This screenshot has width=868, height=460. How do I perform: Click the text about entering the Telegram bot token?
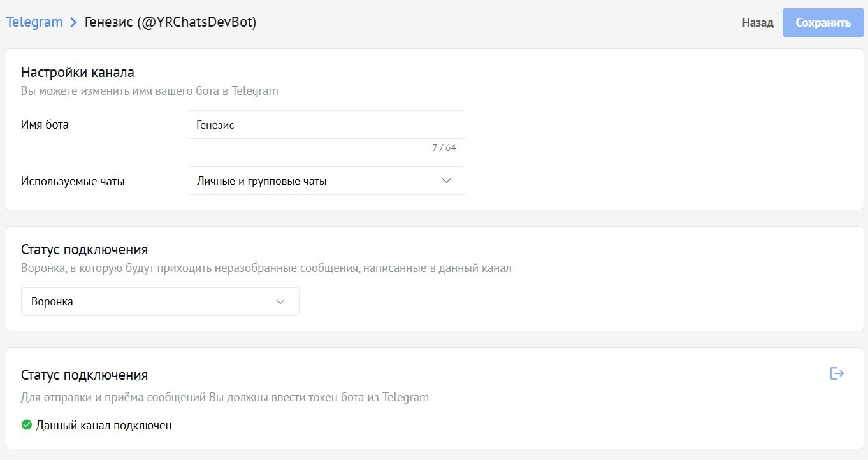tap(225, 398)
